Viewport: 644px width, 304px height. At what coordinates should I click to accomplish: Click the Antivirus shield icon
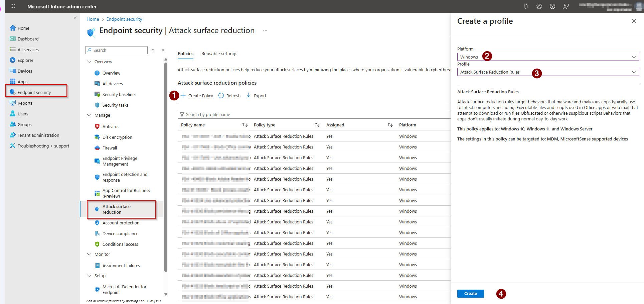(x=97, y=126)
